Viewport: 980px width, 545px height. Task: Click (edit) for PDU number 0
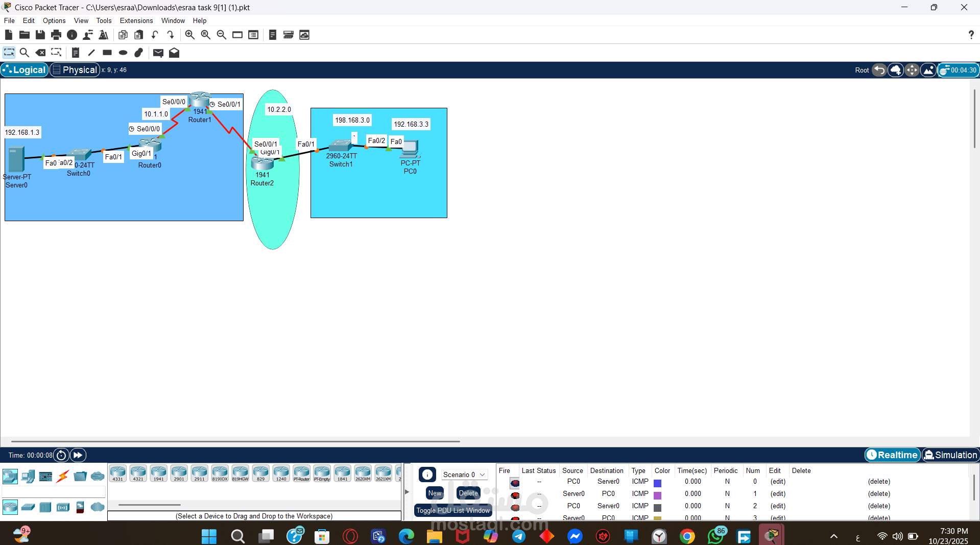[778, 481]
